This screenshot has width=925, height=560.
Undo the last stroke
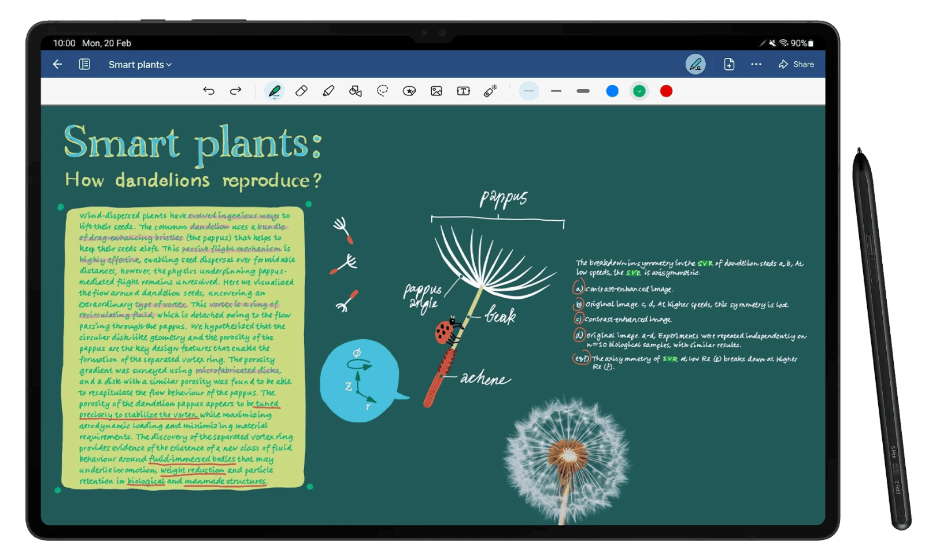tap(209, 91)
